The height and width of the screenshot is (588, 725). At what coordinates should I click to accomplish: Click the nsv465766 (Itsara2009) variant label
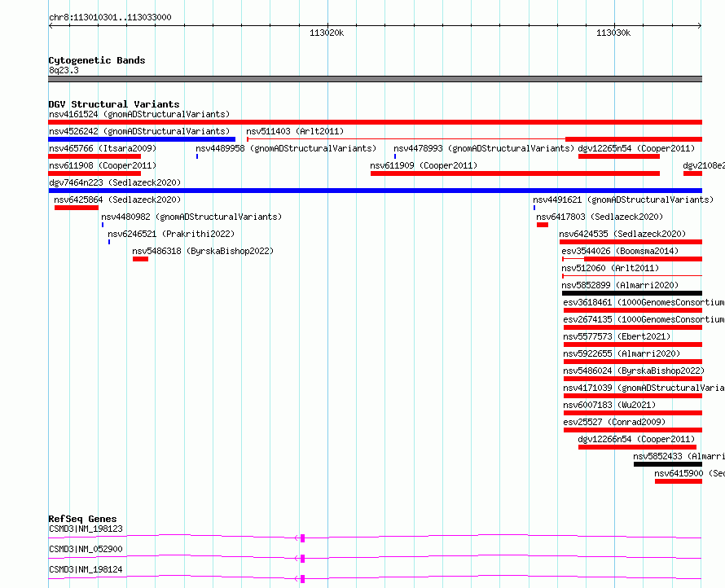103,148
